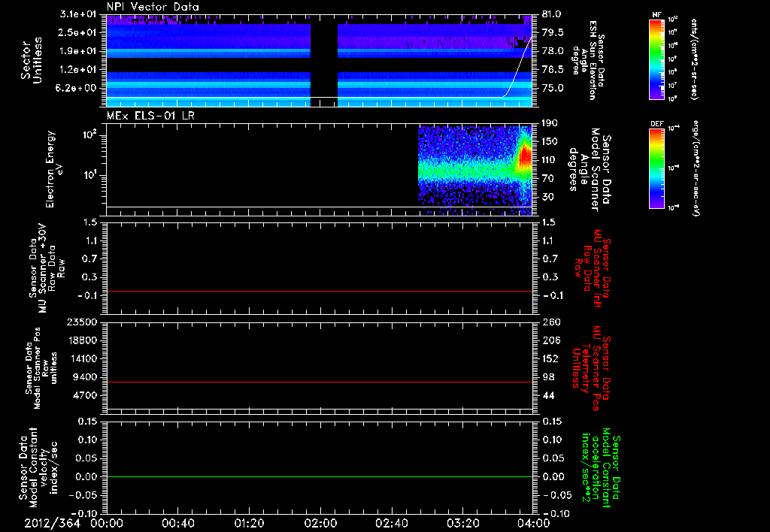Click the '9400' scanner position tick
Image resolution: width=770 pixels, height=532 pixels.
(x=86, y=377)
